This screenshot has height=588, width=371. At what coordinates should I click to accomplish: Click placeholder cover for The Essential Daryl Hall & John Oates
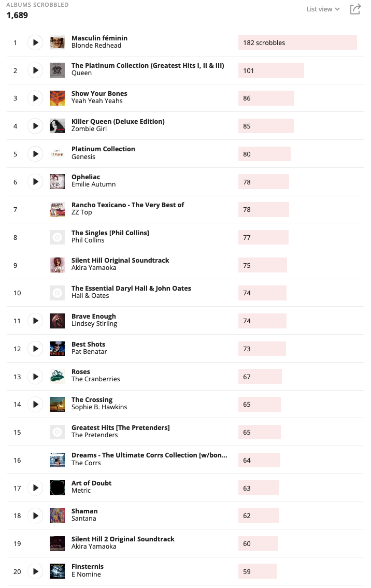pyautogui.click(x=57, y=293)
